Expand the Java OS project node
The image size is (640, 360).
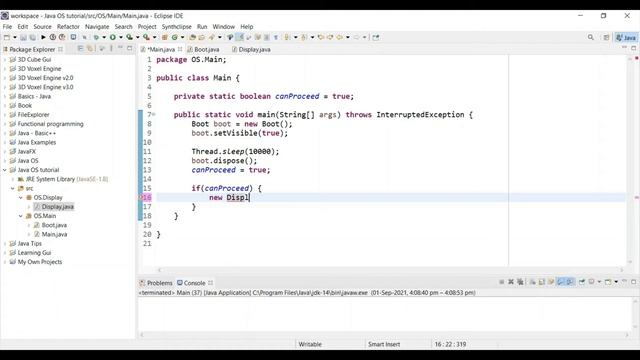coord(5,161)
